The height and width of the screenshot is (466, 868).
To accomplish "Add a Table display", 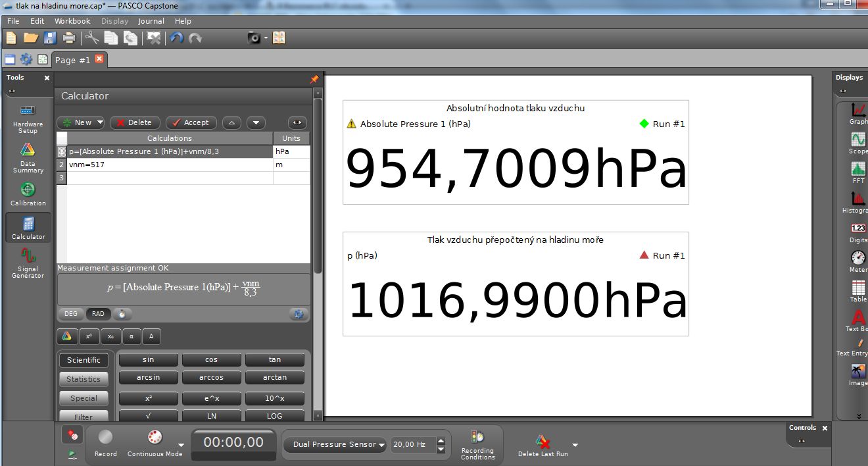I will [858, 291].
